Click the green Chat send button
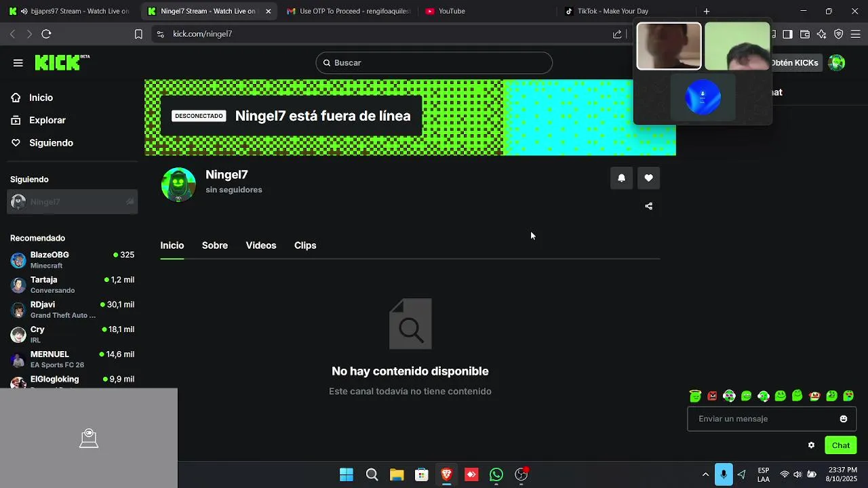This screenshot has width=868, height=488. [x=841, y=445]
